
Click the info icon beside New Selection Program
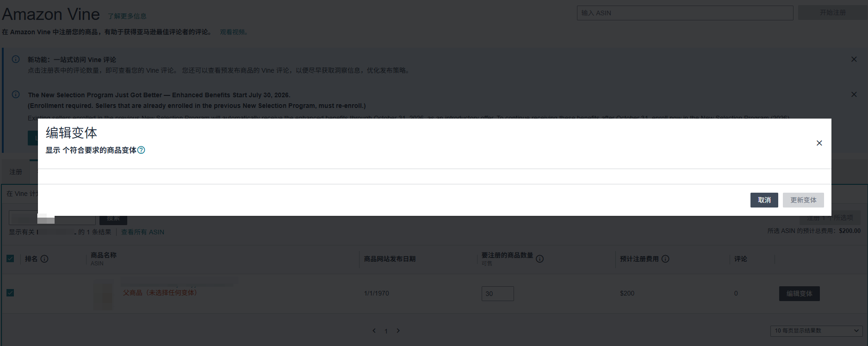point(16,94)
